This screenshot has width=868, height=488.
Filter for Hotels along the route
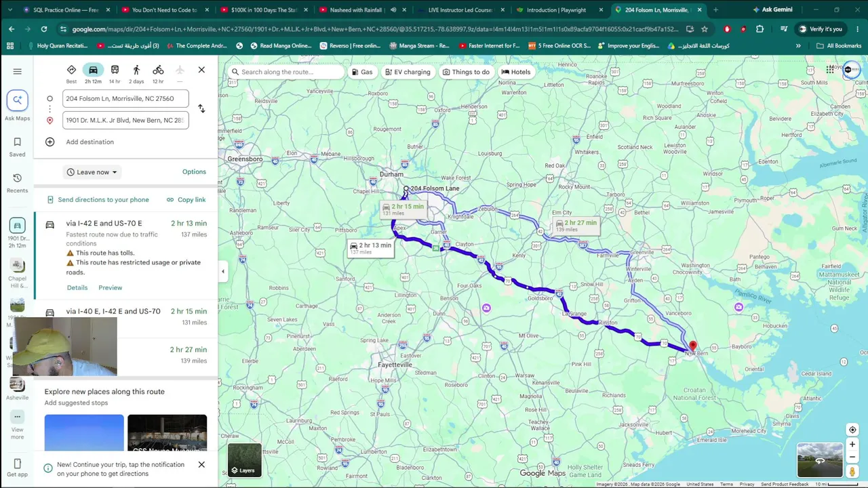click(x=516, y=72)
